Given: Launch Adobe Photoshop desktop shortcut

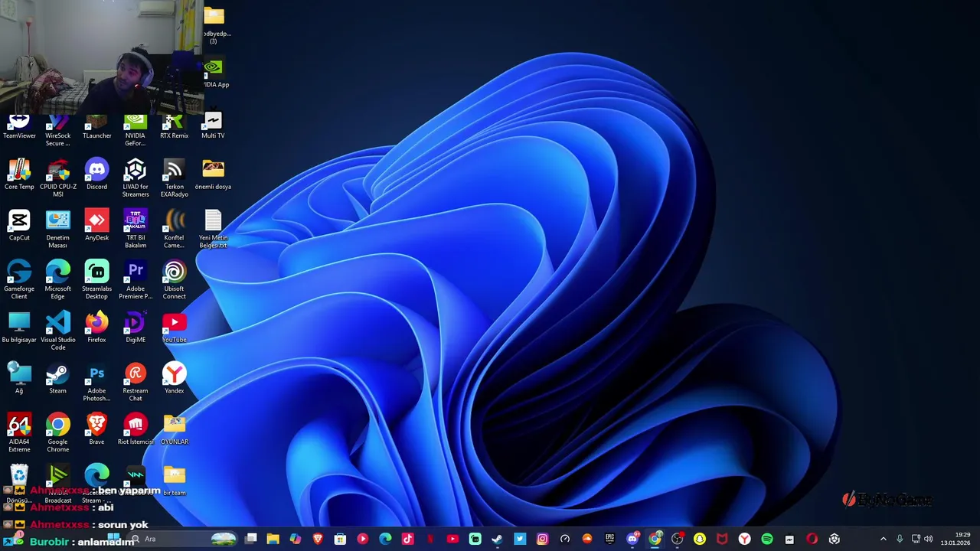Looking at the screenshot, I should click(96, 383).
